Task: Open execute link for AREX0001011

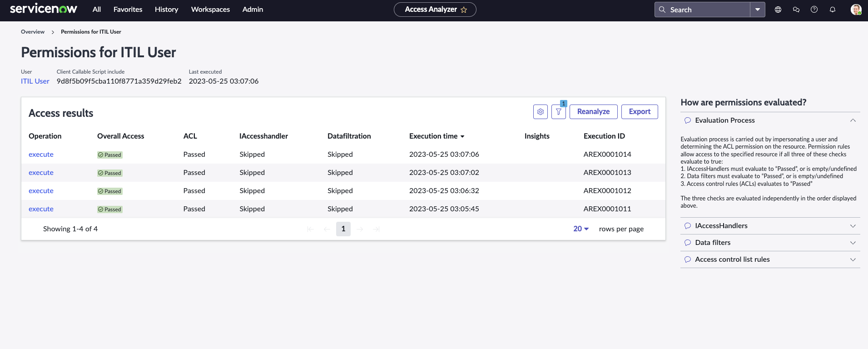Action: [x=41, y=209]
